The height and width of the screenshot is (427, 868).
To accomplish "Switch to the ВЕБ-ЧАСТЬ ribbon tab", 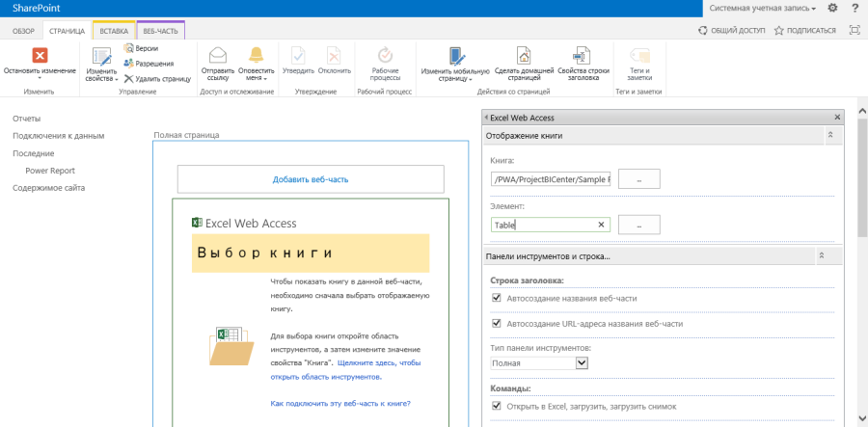I will click(160, 31).
